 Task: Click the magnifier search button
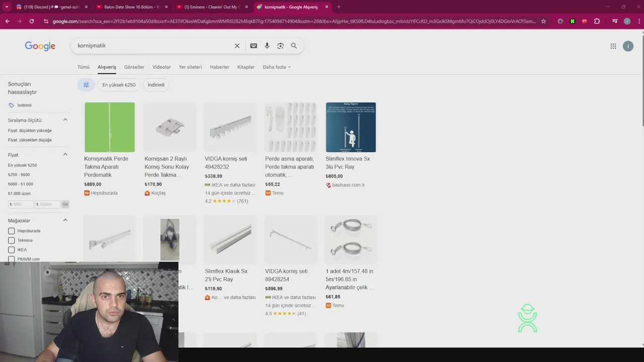(x=294, y=46)
